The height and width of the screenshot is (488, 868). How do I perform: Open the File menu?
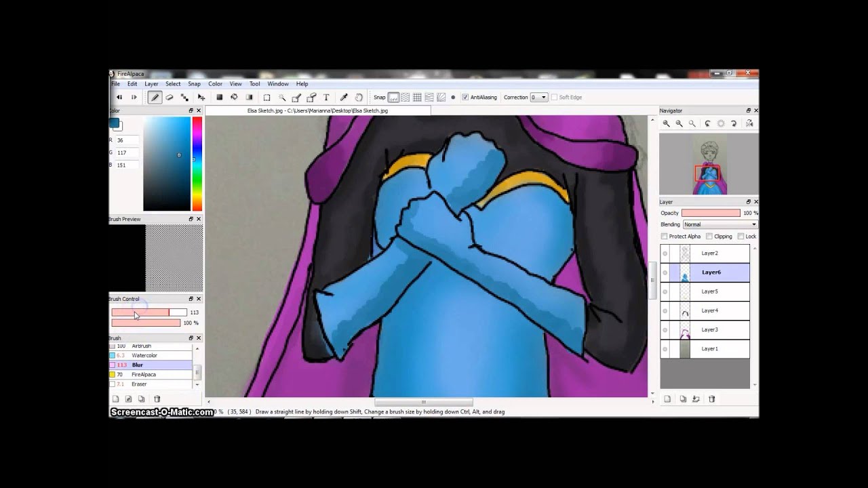tap(115, 84)
